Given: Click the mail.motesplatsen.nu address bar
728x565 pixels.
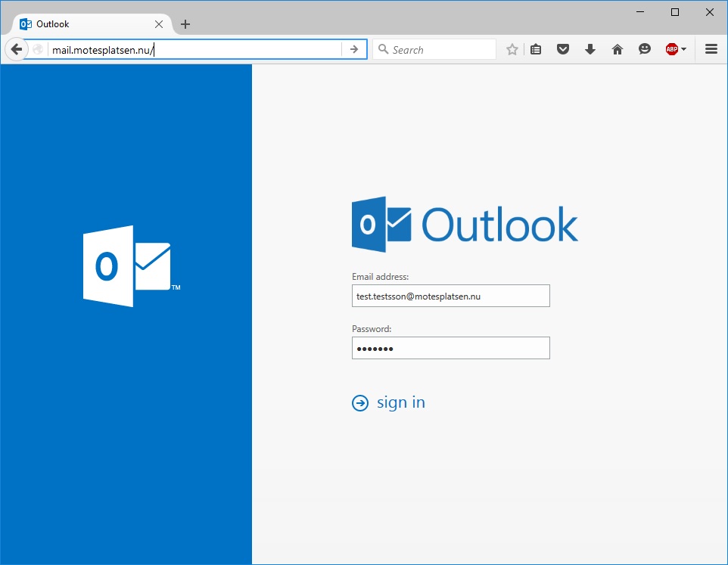Looking at the screenshot, I should (x=195, y=49).
